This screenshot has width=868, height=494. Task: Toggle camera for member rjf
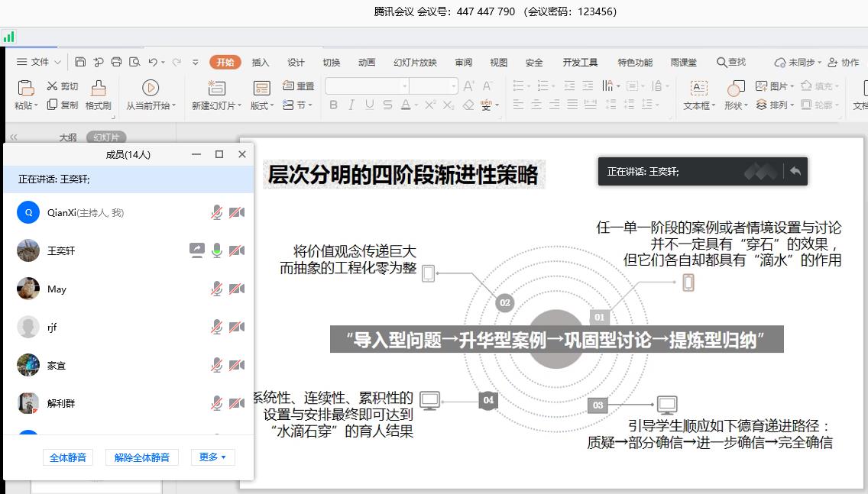pos(237,327)
